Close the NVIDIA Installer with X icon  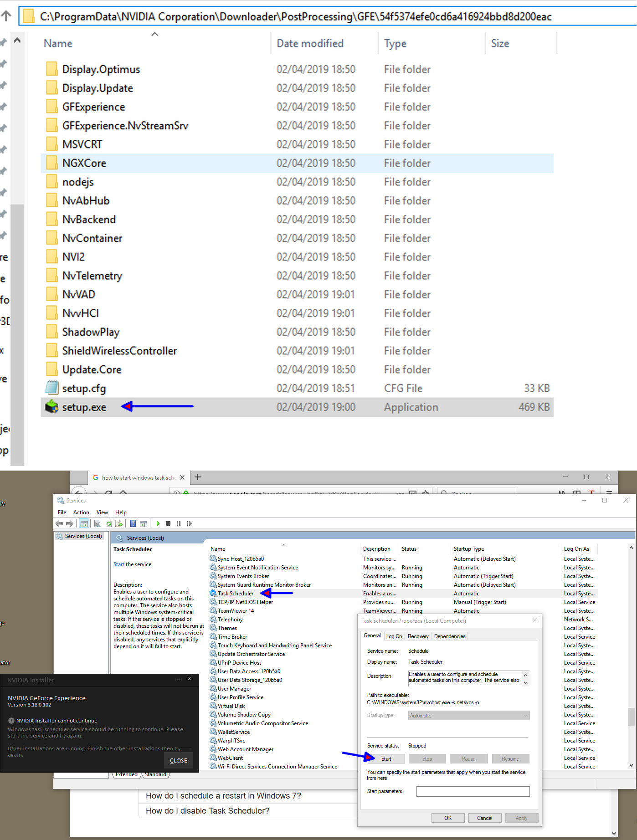click(190, 679)
